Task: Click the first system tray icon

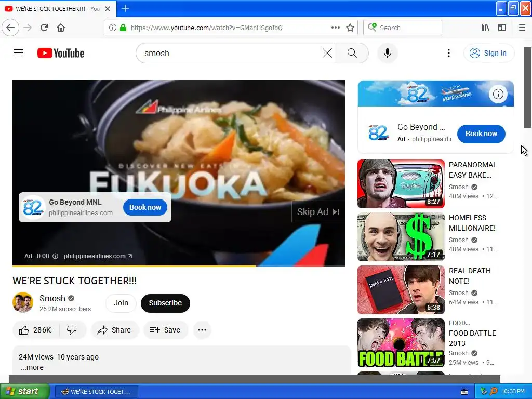Action: (484, 392)
